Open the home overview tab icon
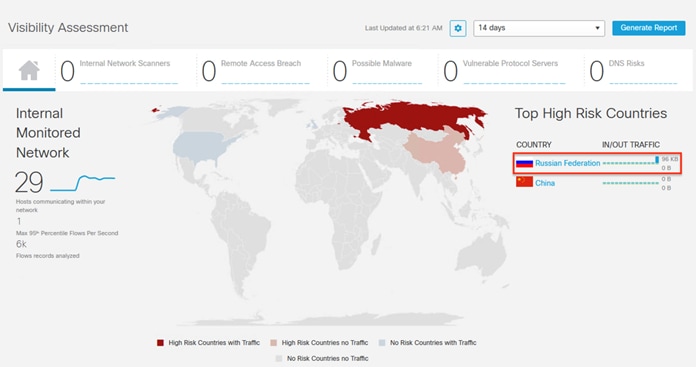Image resolution: width=696 pixels, height=367 pixels. 29,71
